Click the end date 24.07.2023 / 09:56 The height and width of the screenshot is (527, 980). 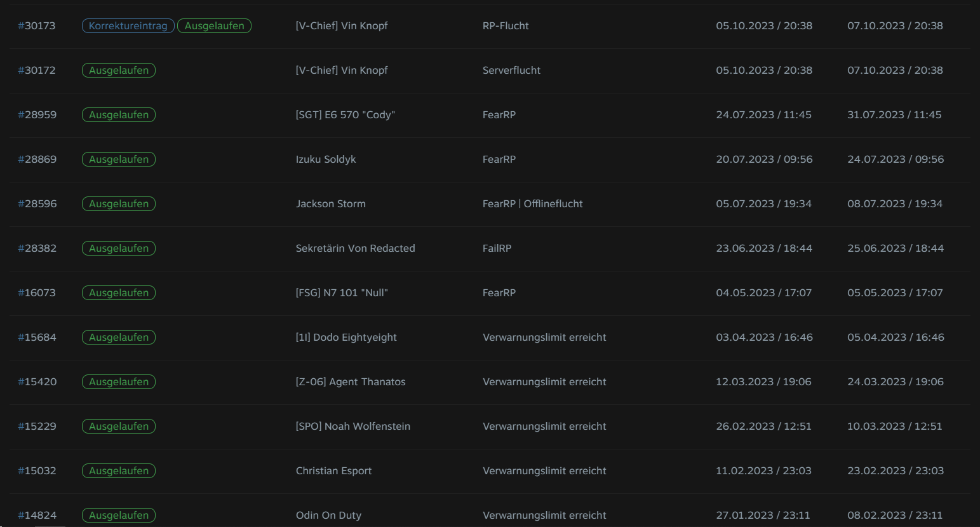tap(896, 160)
